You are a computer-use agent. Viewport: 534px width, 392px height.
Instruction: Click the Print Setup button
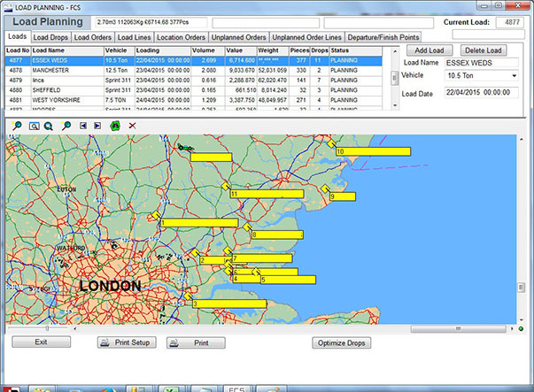[x=127, y=342]
